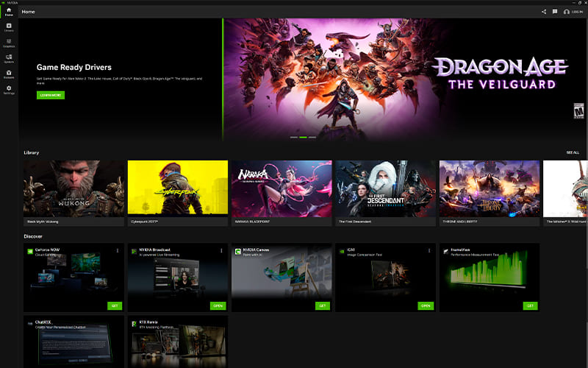Image resolution: width=588 pixels, height=368 pixels.
Task: Select Cyberpunk 2077 game thumbnail
Action: point(178,188)
